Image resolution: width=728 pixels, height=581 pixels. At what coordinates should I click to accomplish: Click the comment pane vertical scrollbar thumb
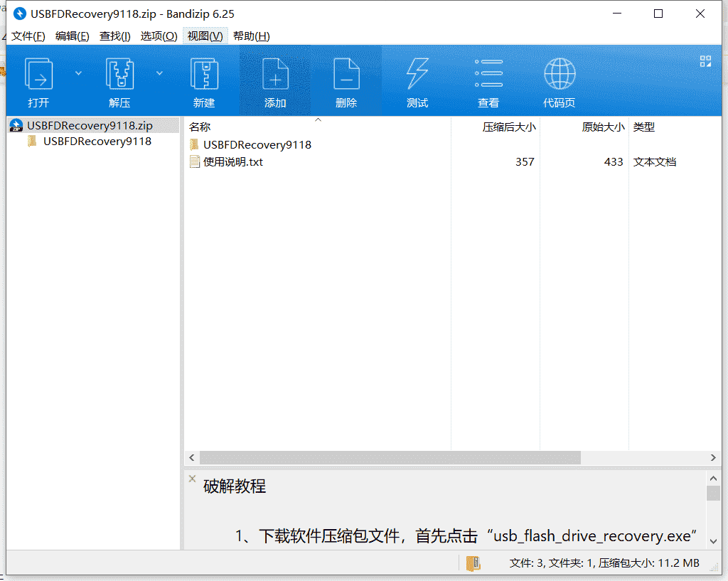pos(713,494)
